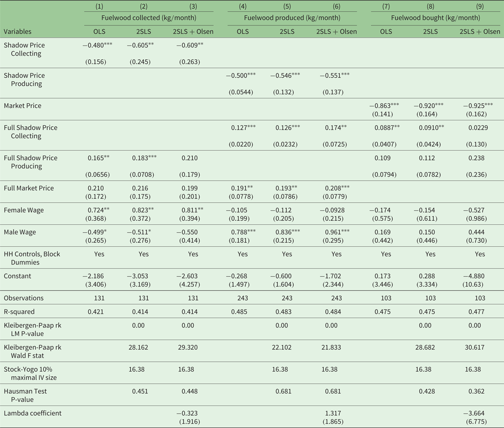Viewport: 504px width, 428px height.
Task: Click the Variables column header
Action: click(18, 31)
